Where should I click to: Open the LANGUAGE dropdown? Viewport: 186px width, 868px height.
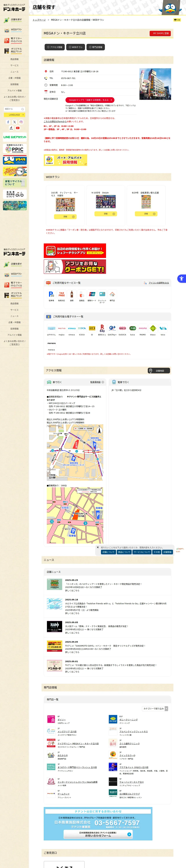[x=14, y=115]
